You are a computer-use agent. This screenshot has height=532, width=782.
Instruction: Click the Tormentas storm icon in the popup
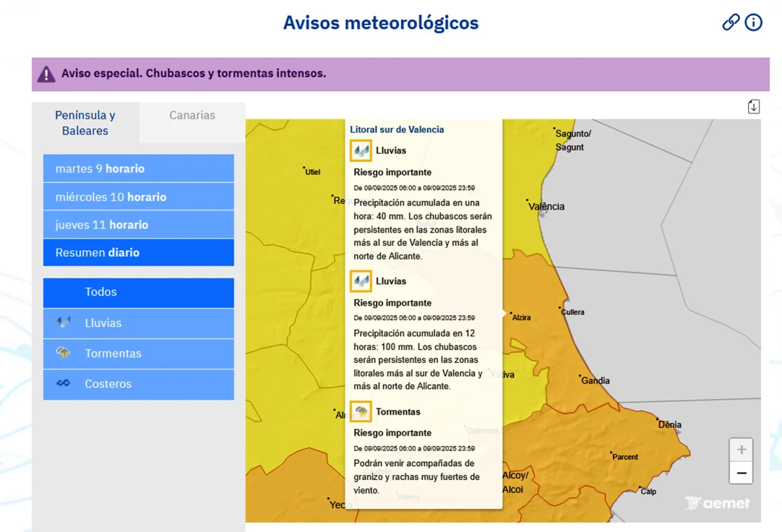click(x=361, y=411)
